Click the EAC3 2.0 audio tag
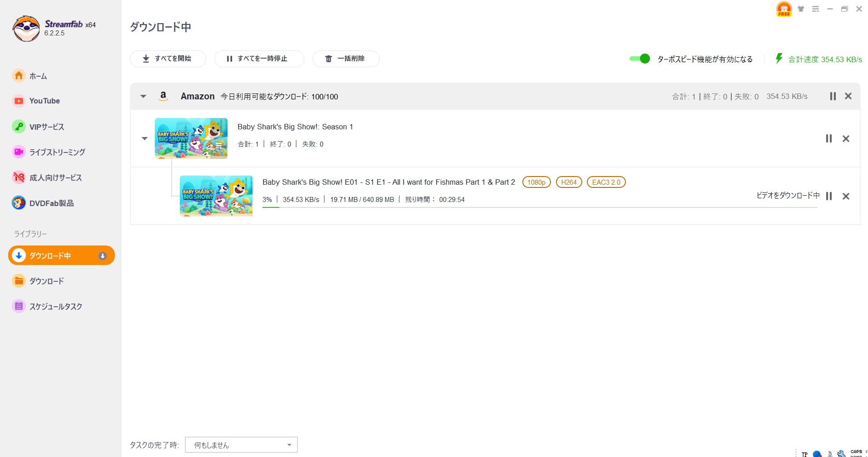Viewport: 868px width, 457px height. click(x=606, y=182)
